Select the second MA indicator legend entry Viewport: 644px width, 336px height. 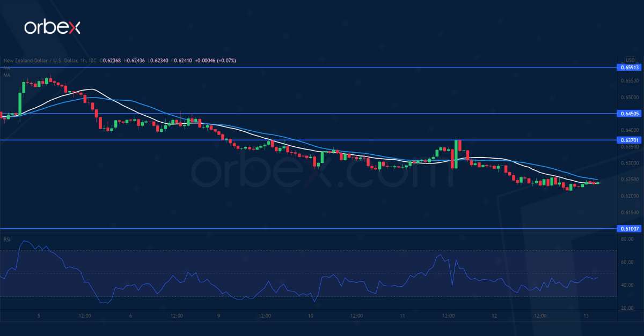coord(6,76)
